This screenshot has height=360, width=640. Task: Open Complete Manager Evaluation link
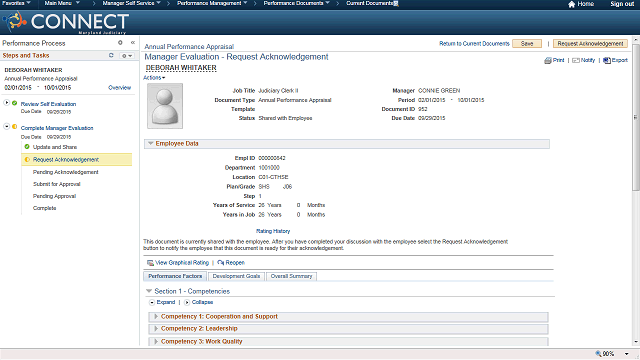click(57, 128)
